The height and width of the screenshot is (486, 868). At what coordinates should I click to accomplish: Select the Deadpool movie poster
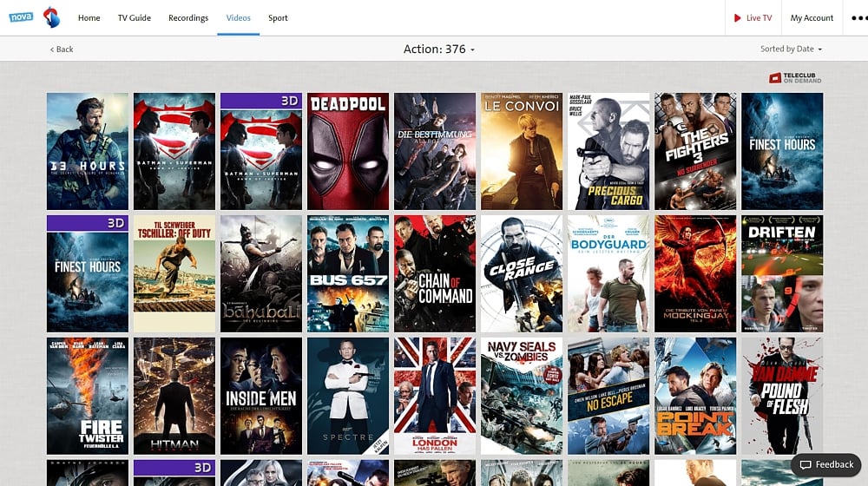[348, 151]
